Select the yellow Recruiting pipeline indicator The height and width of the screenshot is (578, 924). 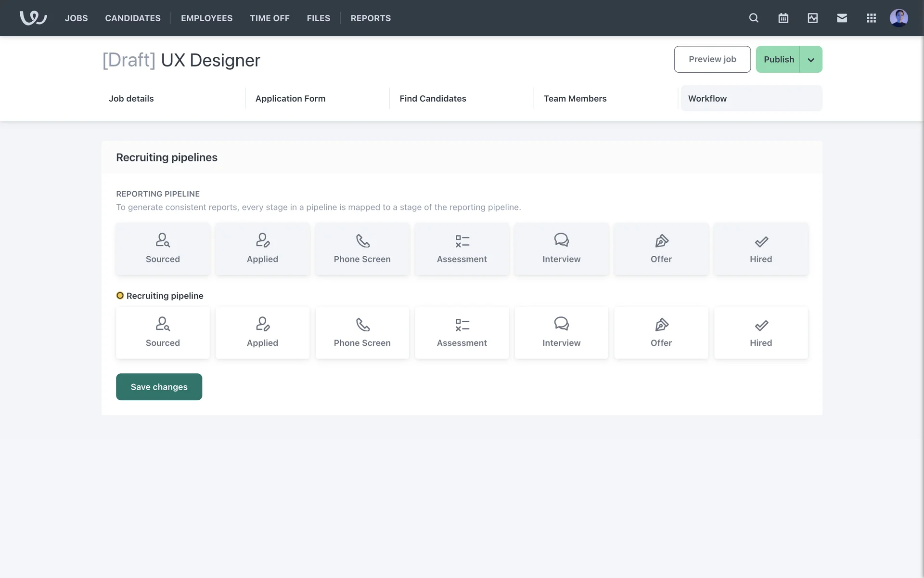120,296
